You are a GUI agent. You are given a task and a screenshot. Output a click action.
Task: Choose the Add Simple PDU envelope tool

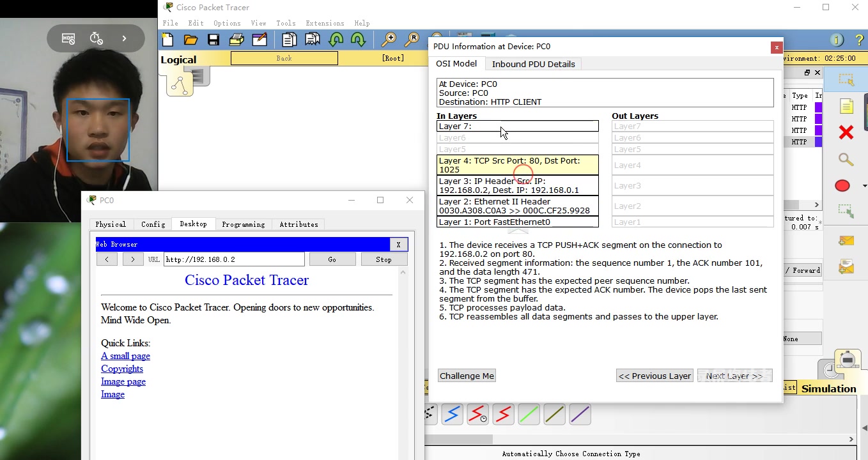[x=846, y=241]
